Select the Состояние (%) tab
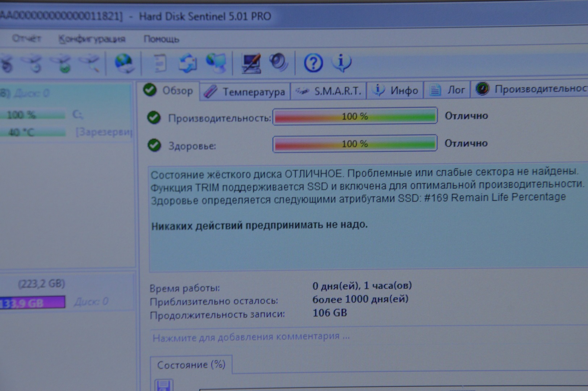The width and height of the screenshot is (588, 391). click(191, 365)
